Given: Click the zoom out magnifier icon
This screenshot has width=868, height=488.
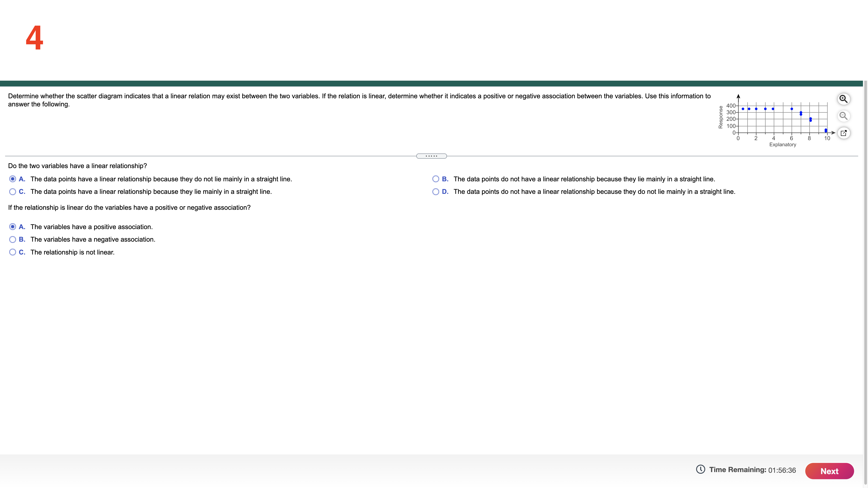Looking at the screenshot, I should 844,116.
